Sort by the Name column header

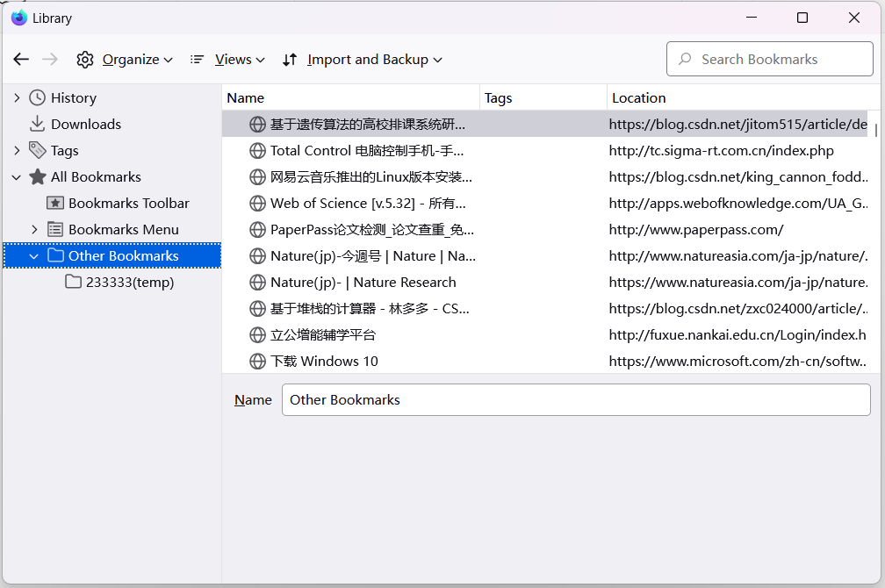pyautogui.click(x=350, y=97)
